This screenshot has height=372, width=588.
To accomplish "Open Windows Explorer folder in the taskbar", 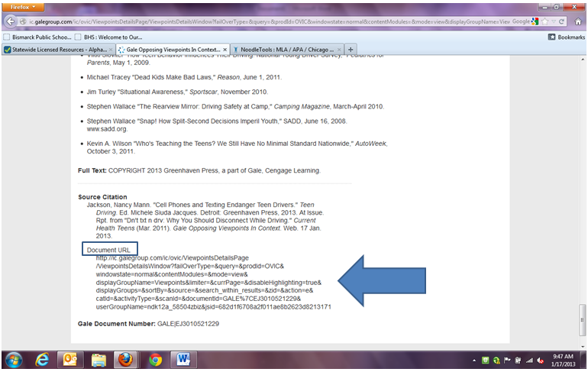I will [x=99, y=360].
